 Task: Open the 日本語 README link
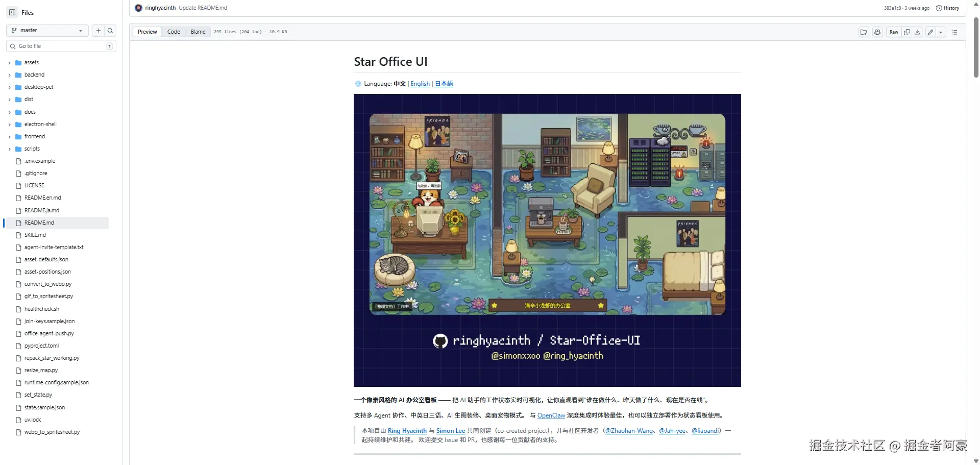[444, 84]
